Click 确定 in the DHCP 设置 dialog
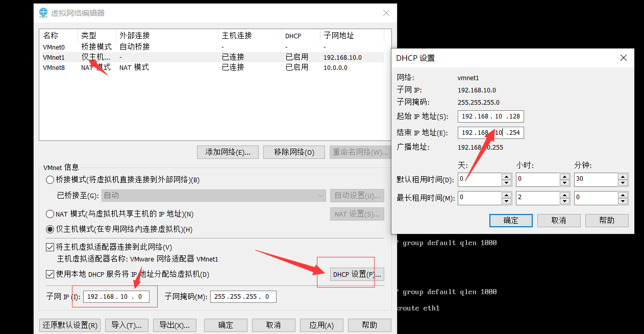Viewport: 644px width, 334px height. [x=511, y=221]
